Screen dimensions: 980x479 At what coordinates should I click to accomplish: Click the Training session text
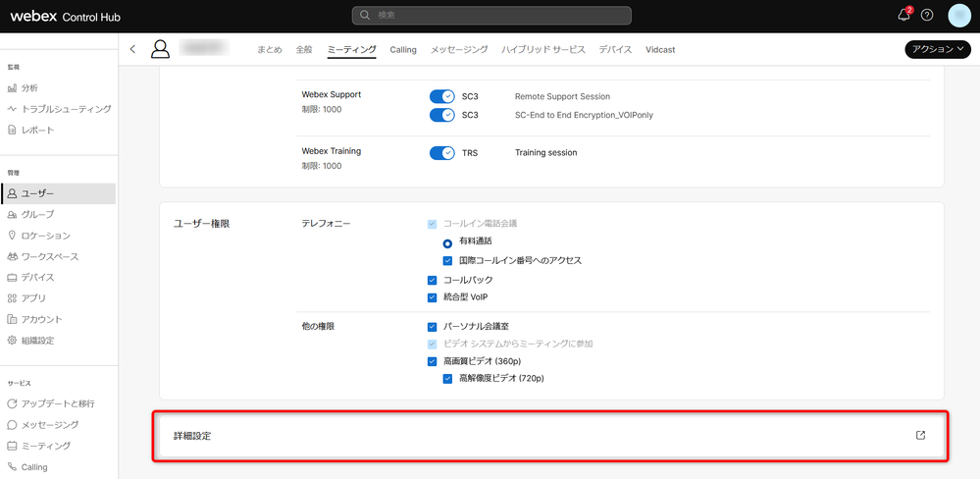point(545,152)
